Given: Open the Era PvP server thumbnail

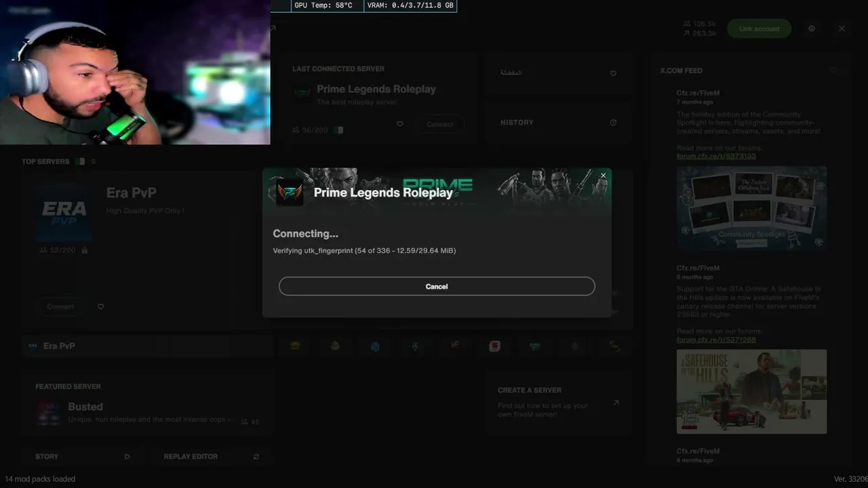Looking at the screenshot, I should click(64, 212).
